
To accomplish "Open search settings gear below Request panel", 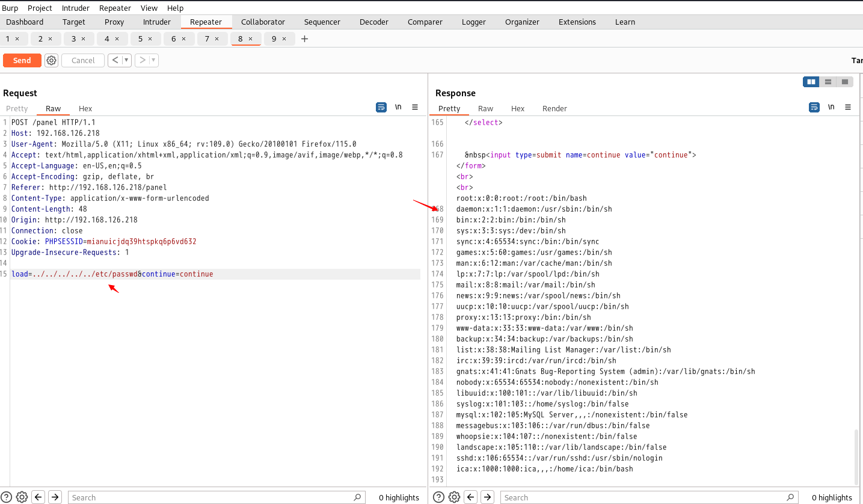I will point(22,497).
